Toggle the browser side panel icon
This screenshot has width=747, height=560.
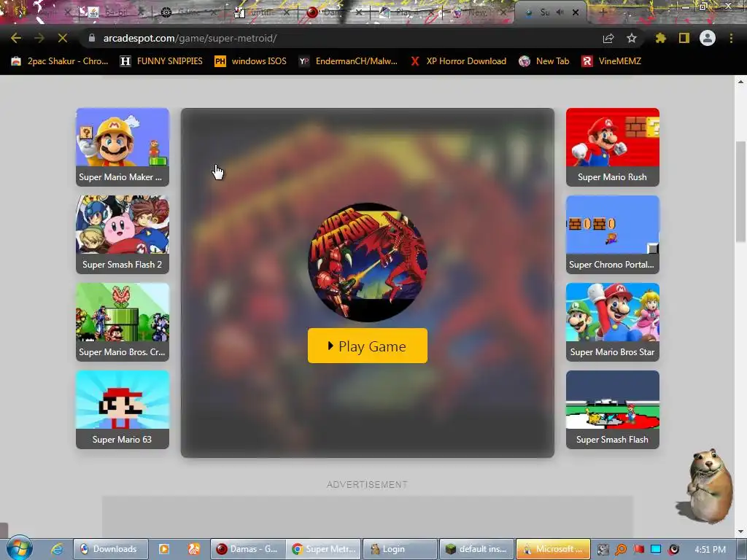[x=684, y=38]
